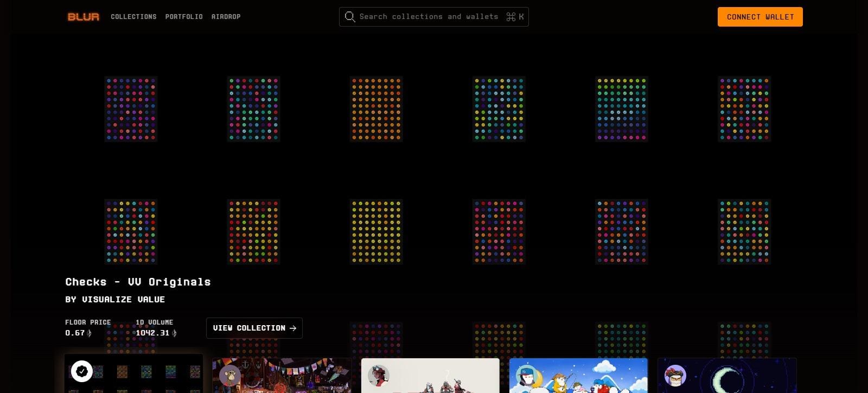Click the Cmd K shortcut hint

tap(515, 17)
